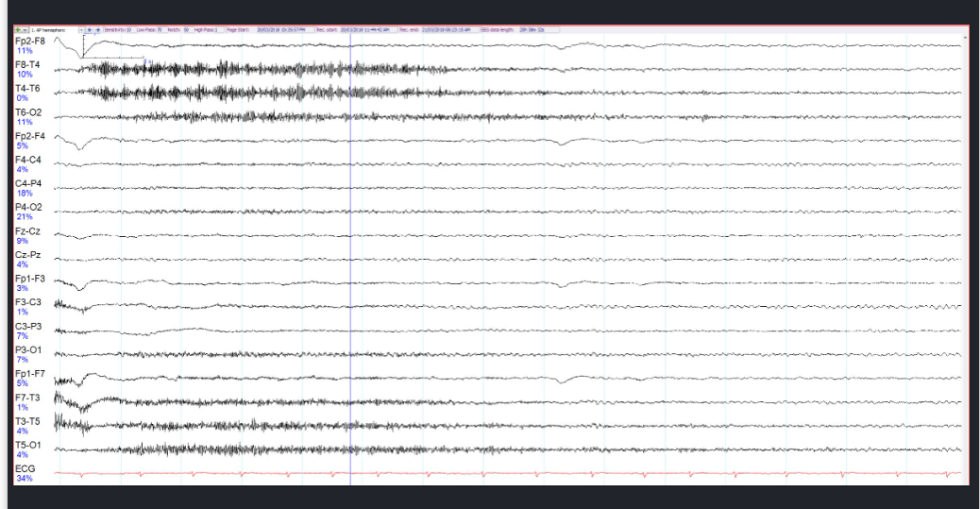Click the 18% value under C4-P4
The image size is (980, 509).
(x=25, y=194)
